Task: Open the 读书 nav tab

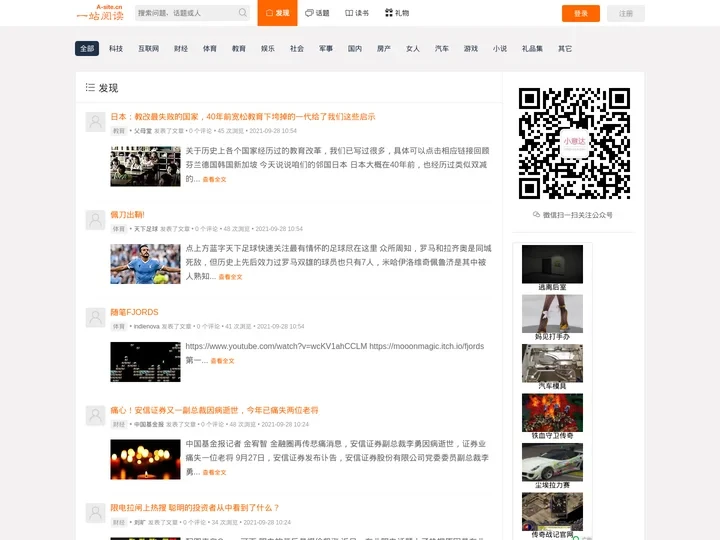Action: click(357, 13)
